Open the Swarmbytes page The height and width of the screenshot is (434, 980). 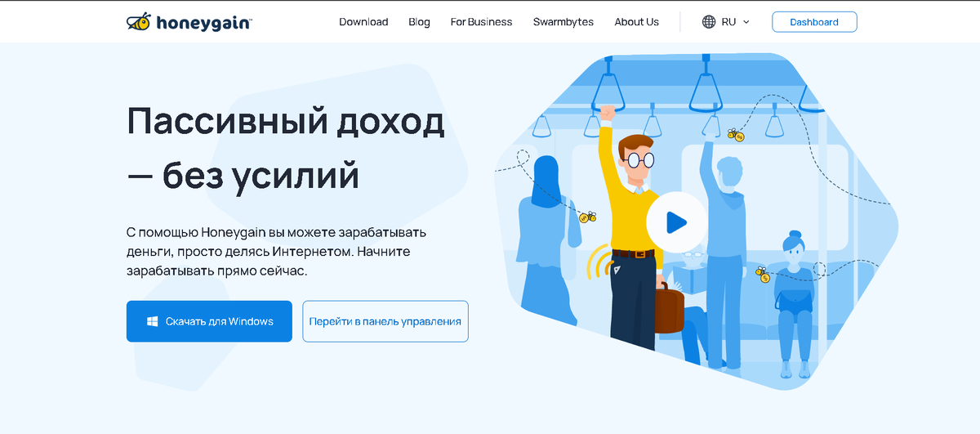pyautogui.click(x=563, y=22)
